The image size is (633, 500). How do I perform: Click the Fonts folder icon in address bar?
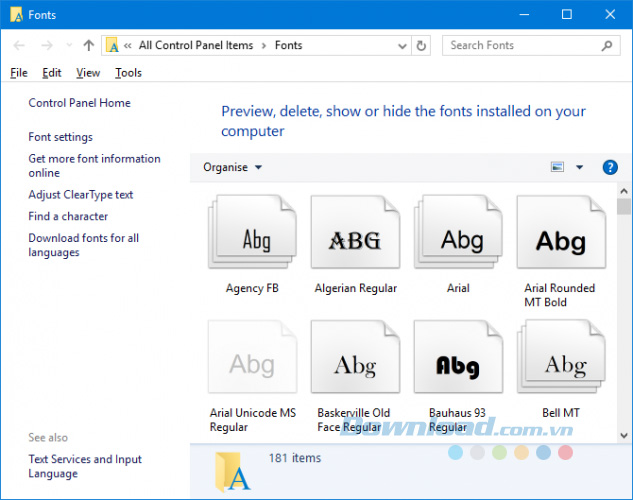click(112, 45)
